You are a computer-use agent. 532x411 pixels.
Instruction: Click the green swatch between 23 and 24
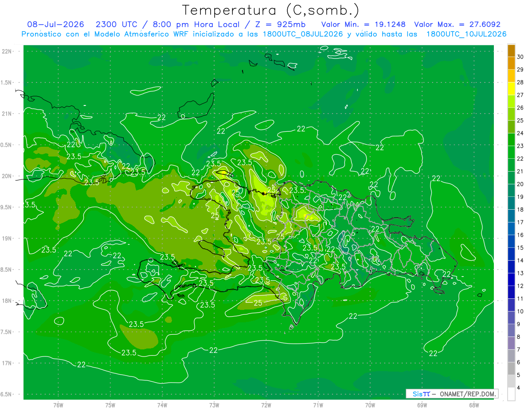[511, 140]
